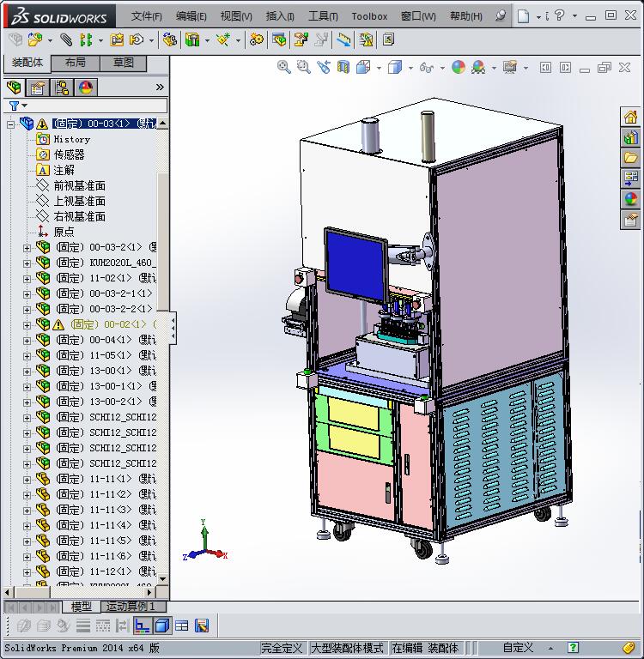Click the Edit Appearance color ball icon

[459, 67]
